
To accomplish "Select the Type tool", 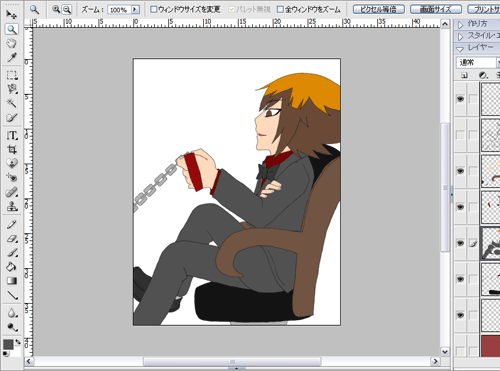I will tap(12, 135).
